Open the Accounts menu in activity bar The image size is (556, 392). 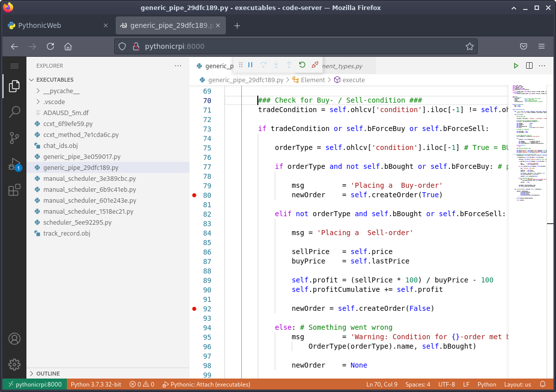click(x=14, y=339)
